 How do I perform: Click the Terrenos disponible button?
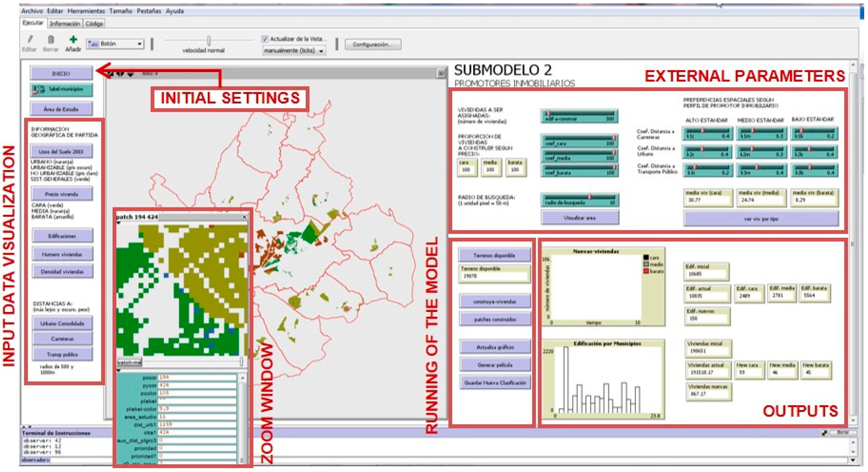494,255
